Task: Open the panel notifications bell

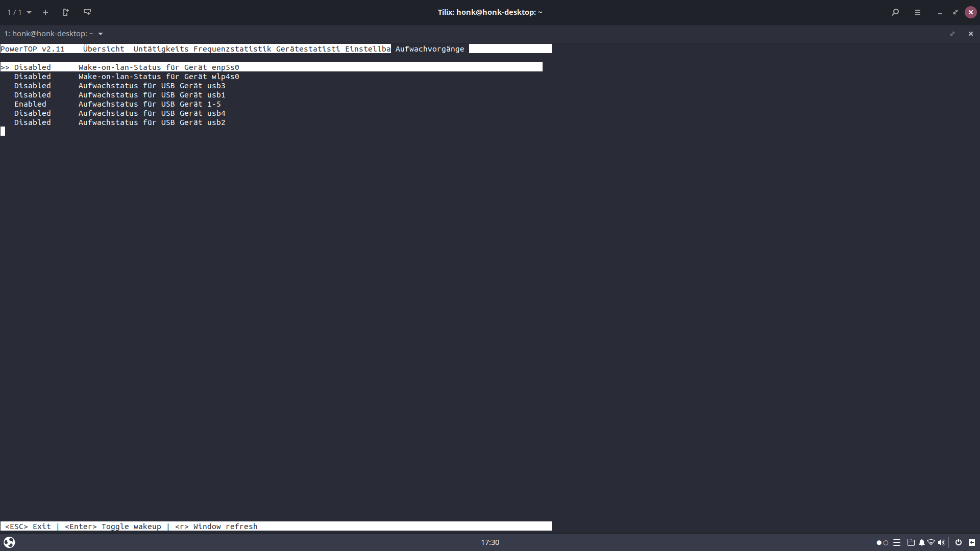Action: 922,542
